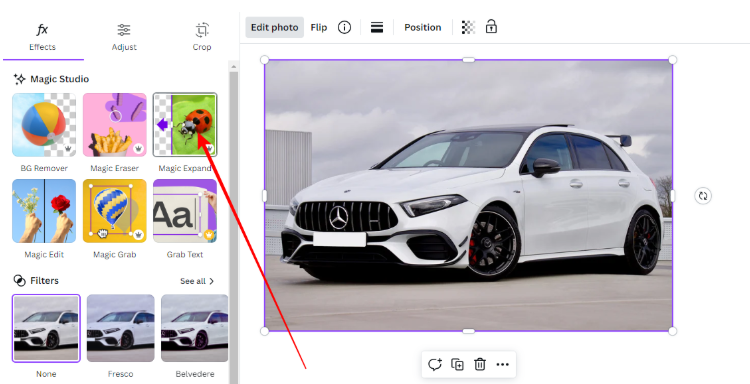Screen dimensions: 750x384
Task: Click the add comment icon below image
Action: pos(435,364)
